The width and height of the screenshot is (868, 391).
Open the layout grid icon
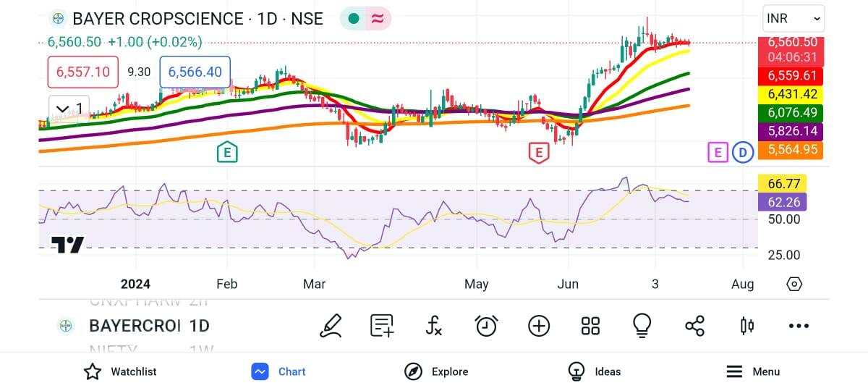(590, 326)
